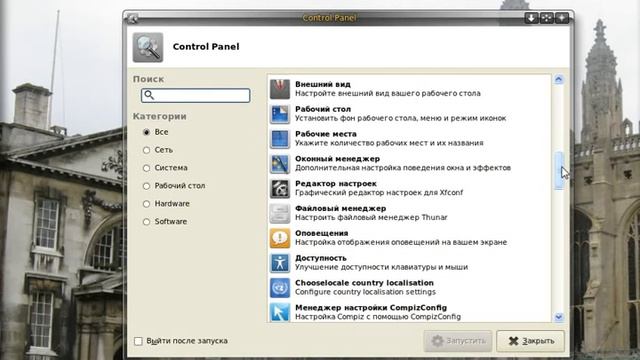This screenshot has height=360, width=640.
Task: Select the Все category radio button
Action: pyautogui.click(x=146, y=132)
